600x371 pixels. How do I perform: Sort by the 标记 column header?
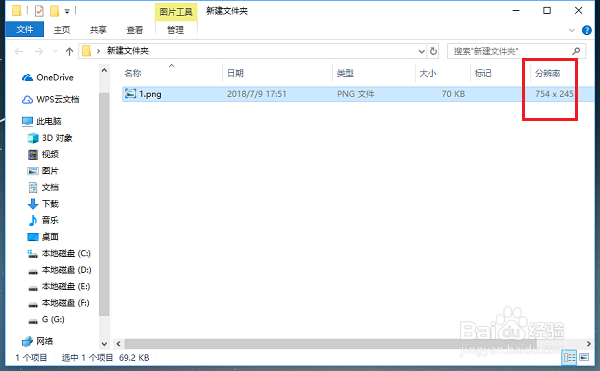pos(483,73)
